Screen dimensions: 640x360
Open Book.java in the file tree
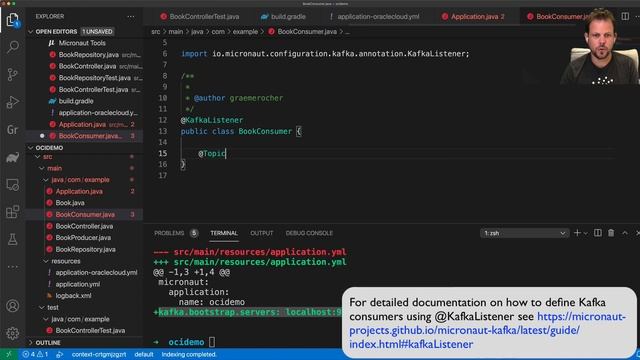coord(70,203)
